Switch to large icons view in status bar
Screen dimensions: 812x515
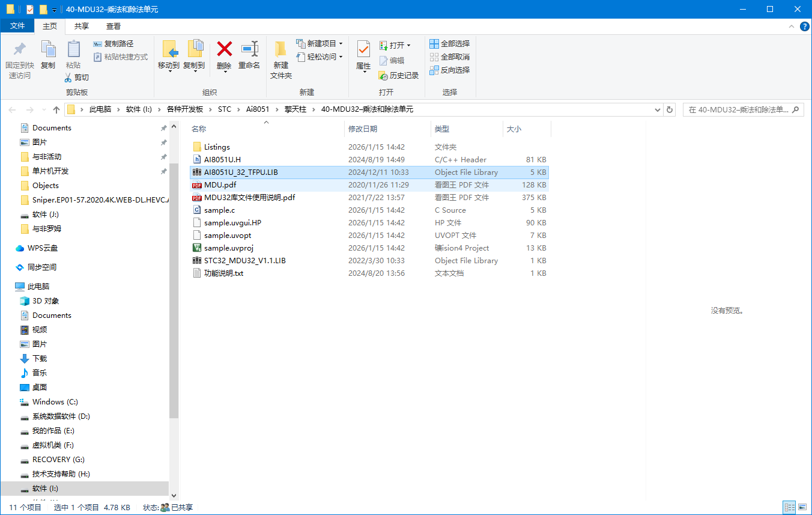tap(802, 508)
